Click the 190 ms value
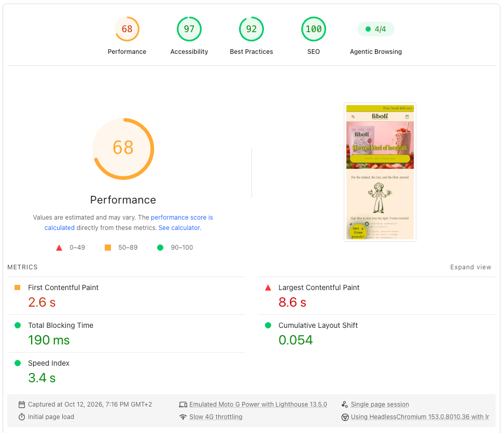This screenshot has width=504, height=433. (49, 340)
